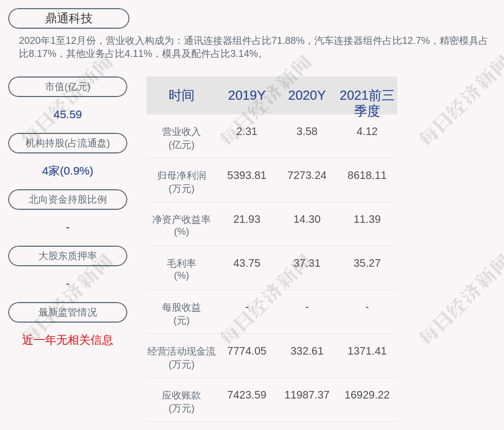Click the revenue composition paragraph text
The height and width of the screenshot is (430, 504).
click(x=253, y=47)
